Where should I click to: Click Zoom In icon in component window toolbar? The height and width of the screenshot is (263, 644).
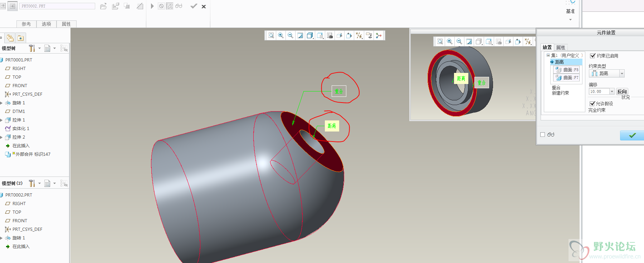450,41
